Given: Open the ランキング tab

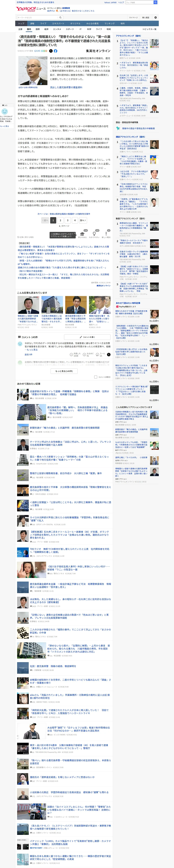Looking at the screenshot, I should (x=109, y=24).
